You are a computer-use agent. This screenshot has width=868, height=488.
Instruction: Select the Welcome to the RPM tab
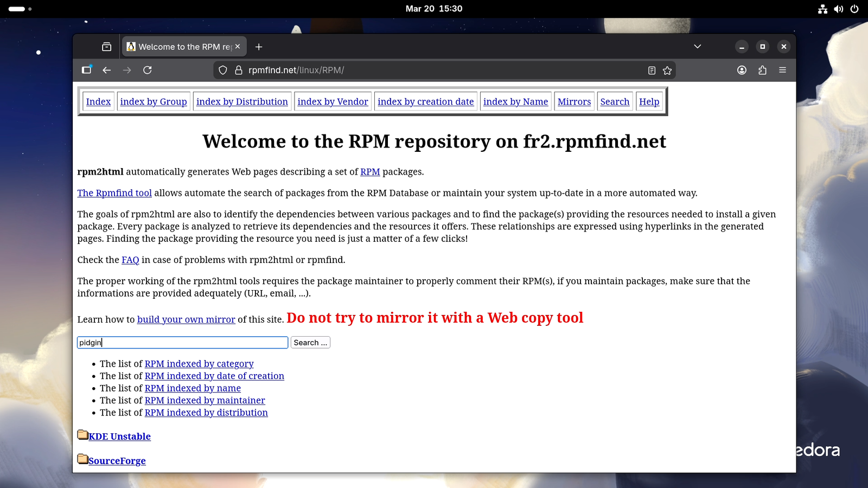coord(184,47)
